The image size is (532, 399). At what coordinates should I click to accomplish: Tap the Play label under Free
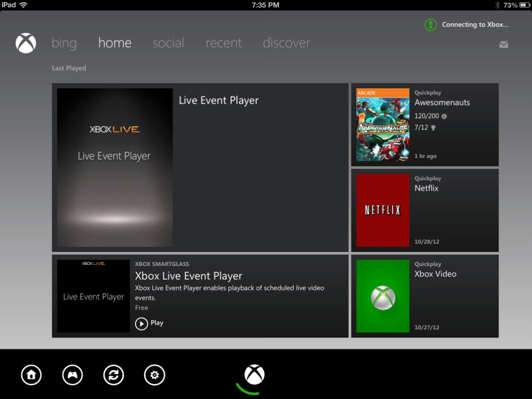(x=157, y=323)
